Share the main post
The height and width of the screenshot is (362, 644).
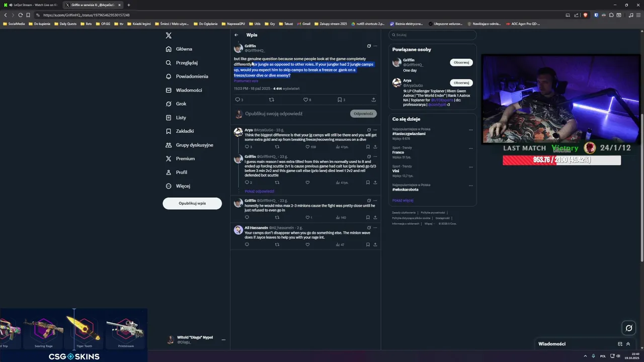point(373,100)
